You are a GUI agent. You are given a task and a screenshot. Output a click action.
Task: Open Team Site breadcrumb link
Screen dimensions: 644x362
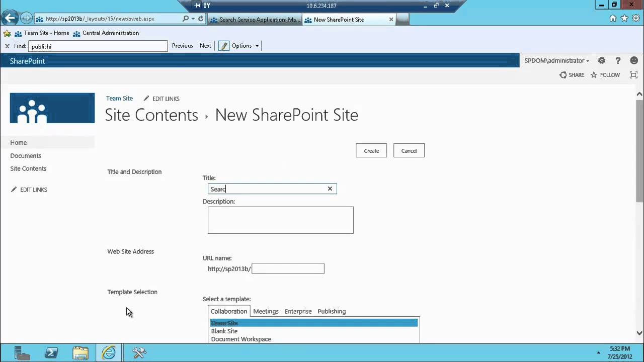[119, 99]
